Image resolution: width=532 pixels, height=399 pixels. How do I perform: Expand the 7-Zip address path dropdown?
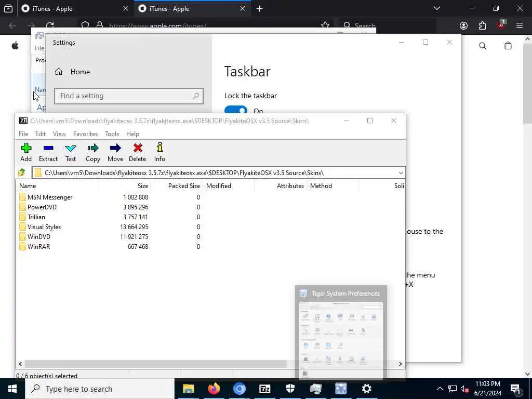[401, 172]
